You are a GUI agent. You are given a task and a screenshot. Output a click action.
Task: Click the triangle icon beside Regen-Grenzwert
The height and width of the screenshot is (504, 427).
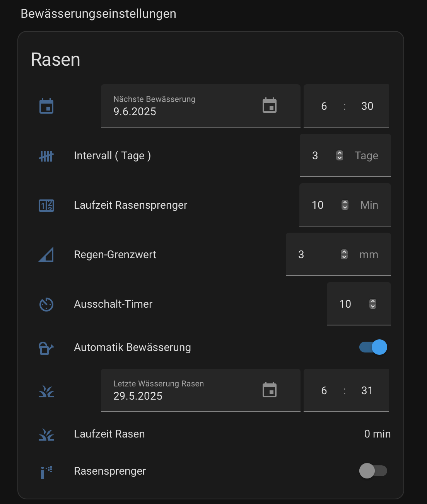46,255
